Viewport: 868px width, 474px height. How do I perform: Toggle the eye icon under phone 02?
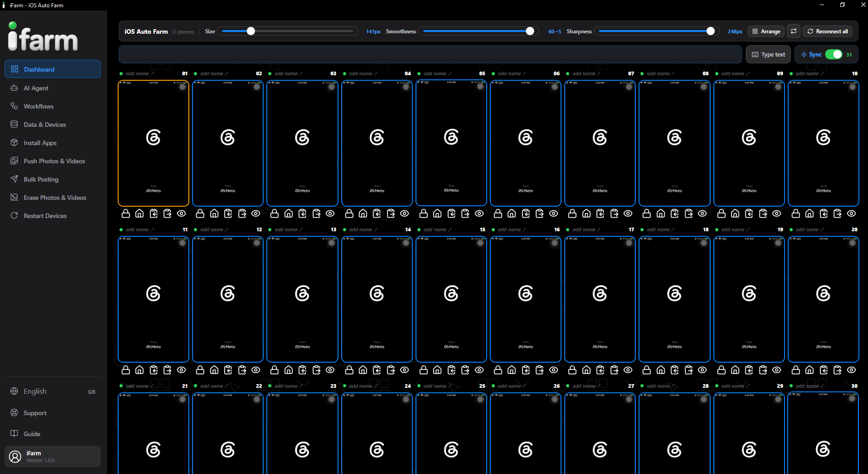[x=256, y=214]
